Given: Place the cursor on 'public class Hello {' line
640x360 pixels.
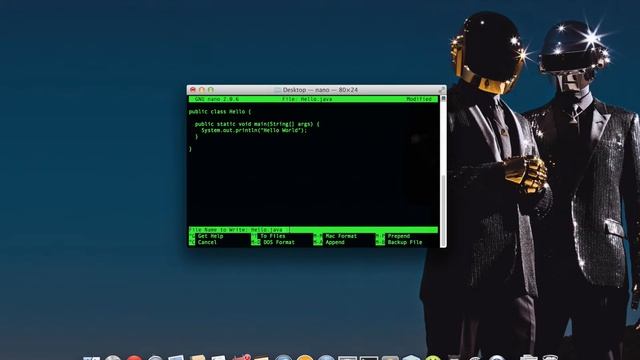Looking at the screenshot, I should (220, 111).
